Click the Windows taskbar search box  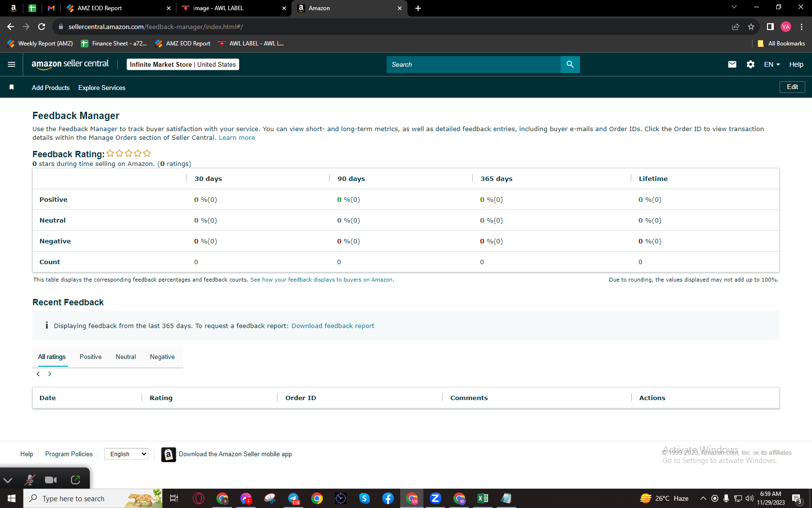click(x=93, y=498)
